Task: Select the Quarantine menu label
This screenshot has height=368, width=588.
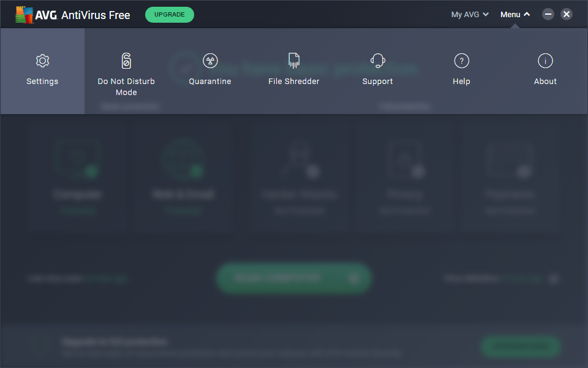Action: (210, 82)
